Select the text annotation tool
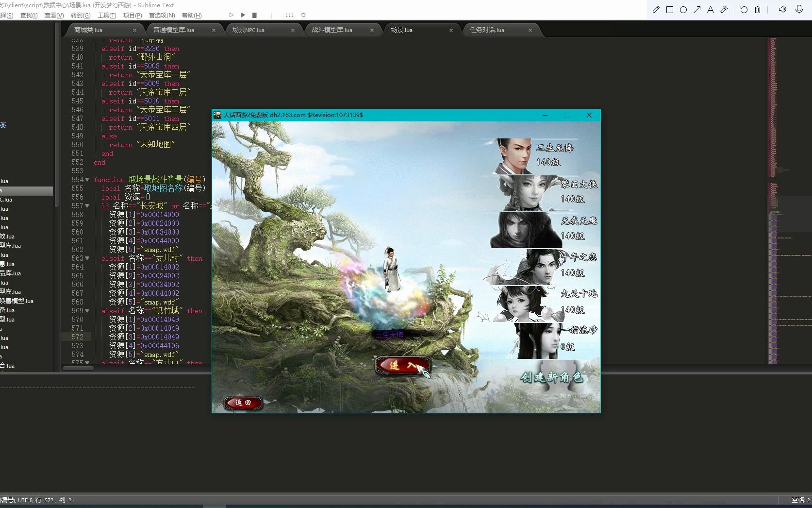Viewport: 812px width, 508px height. tap(711, 10)
